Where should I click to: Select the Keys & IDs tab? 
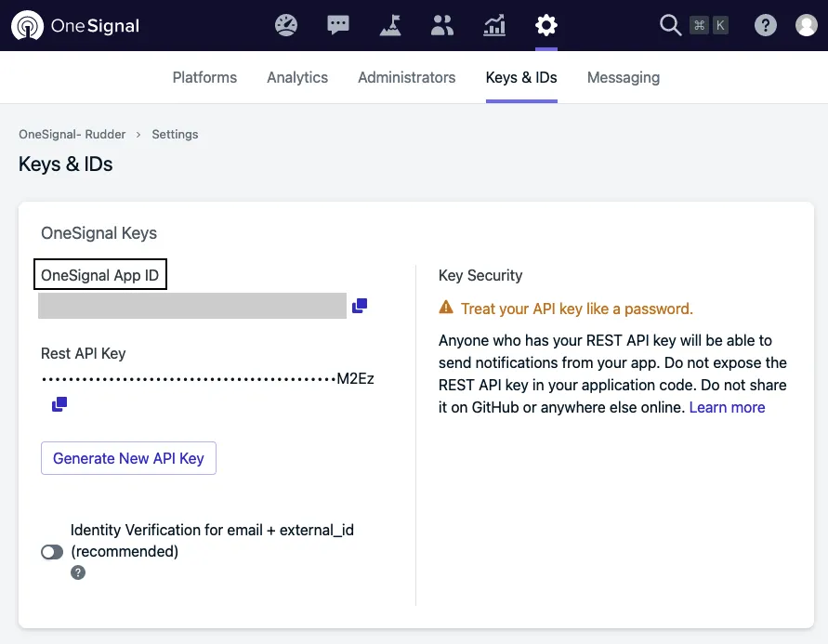pos(521,78)
